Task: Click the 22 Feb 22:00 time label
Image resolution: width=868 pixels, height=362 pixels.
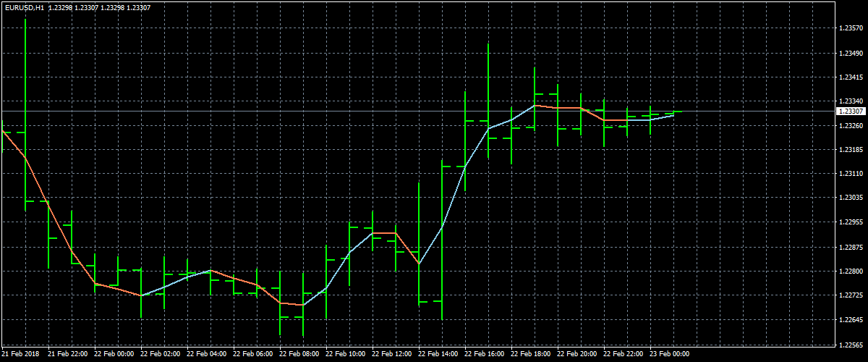Action: click(x=623, y=355)
